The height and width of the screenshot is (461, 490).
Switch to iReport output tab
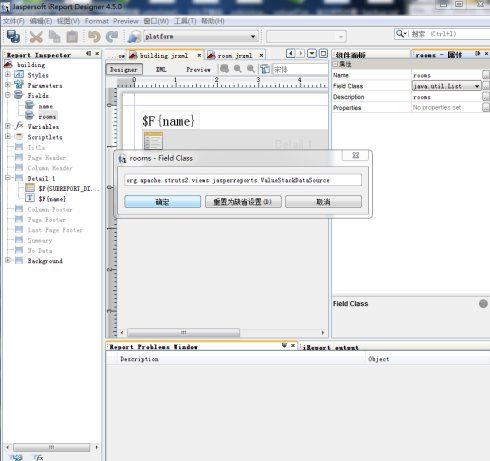pyautogui.click(x=330, y=347)
